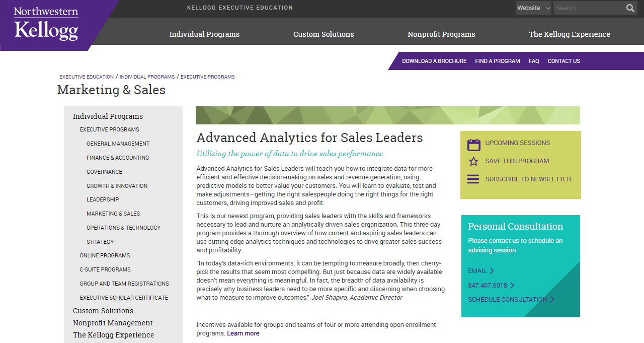Open the FAQ link

click(534, 61)
